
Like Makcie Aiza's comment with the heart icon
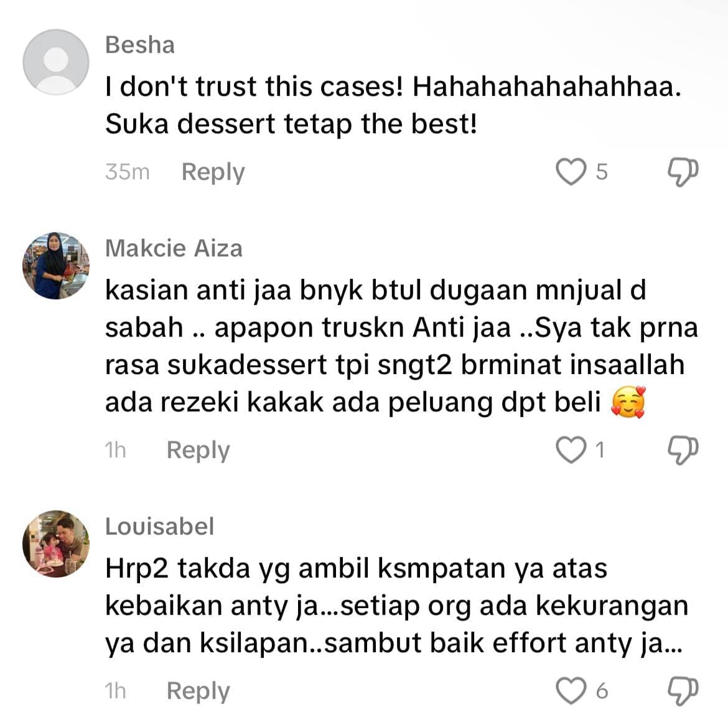571,449
